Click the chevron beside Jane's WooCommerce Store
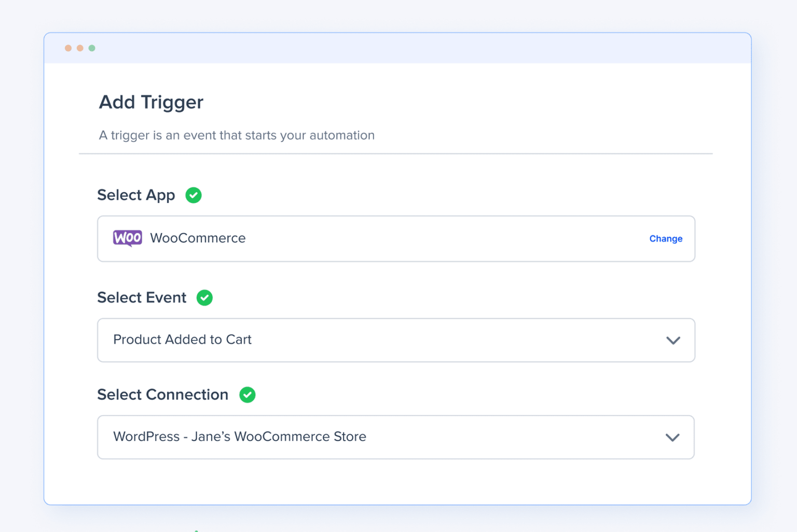The width and height of the screenshot is (797, 532). [x=673, y=437]
